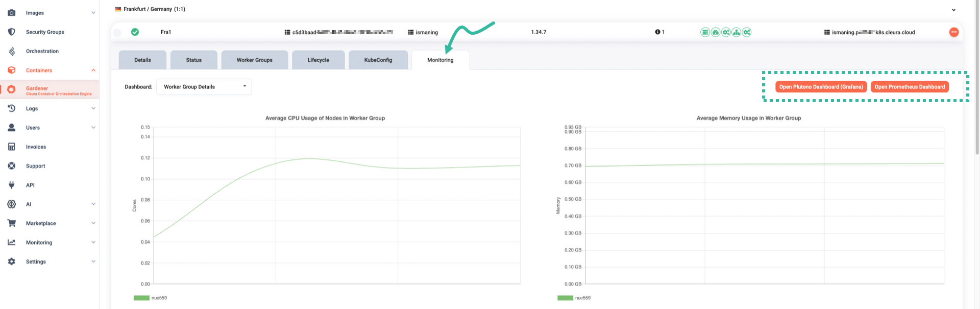Image resolution: width=980 pixels, height=309 pixels.
Task: Click the Marketplace cart icon
Action: (x=11, y=223)
